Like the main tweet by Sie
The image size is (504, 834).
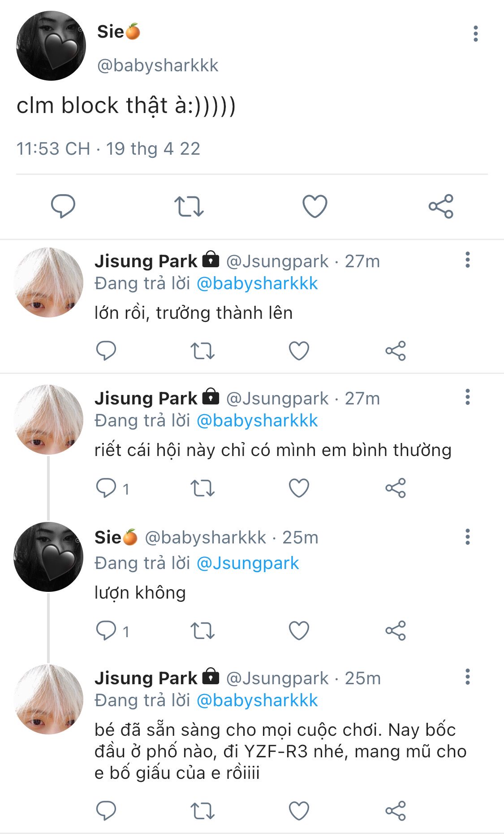pyautogui.click(x=315, y=206)
